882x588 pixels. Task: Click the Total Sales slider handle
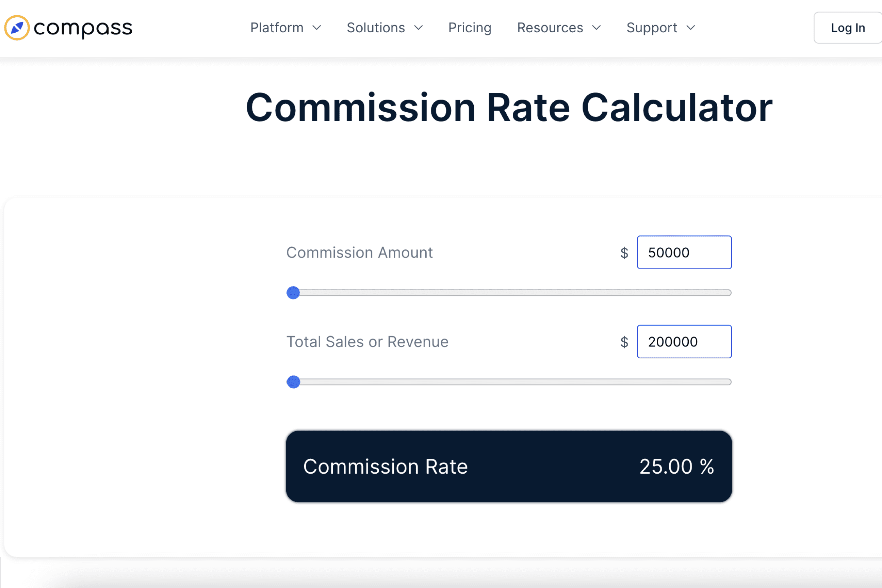293,382
